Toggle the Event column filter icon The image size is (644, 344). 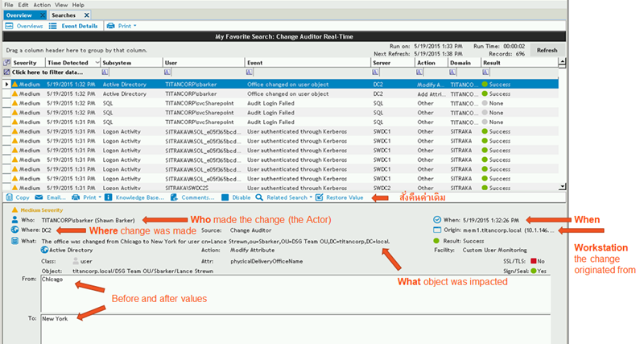[x=250, y=72]
